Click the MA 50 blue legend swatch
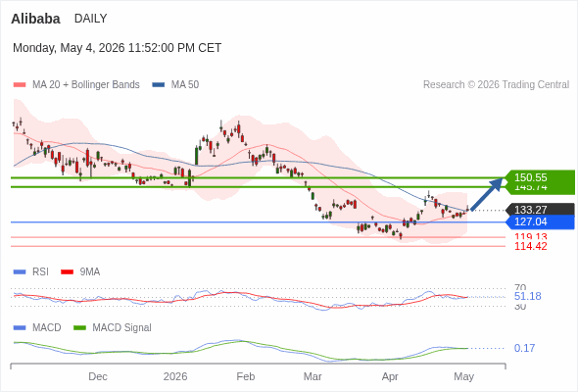 click(x=159, y=85)
